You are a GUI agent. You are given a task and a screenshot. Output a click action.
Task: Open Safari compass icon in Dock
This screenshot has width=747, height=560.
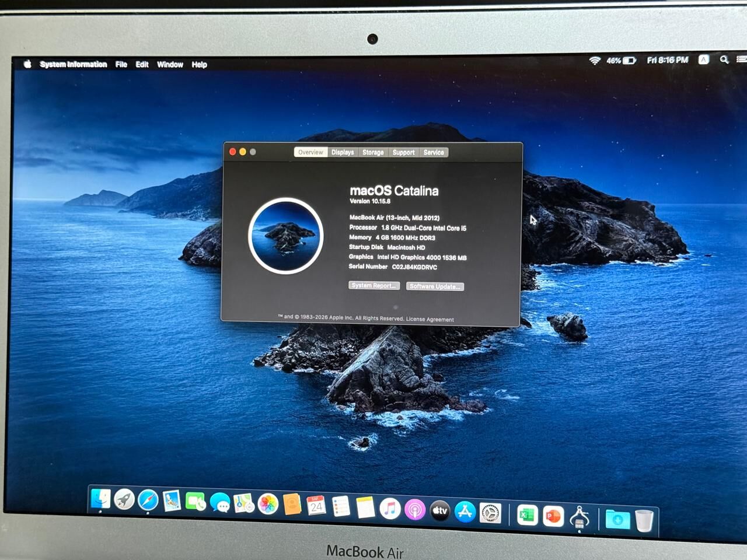(x=148, y=501)
